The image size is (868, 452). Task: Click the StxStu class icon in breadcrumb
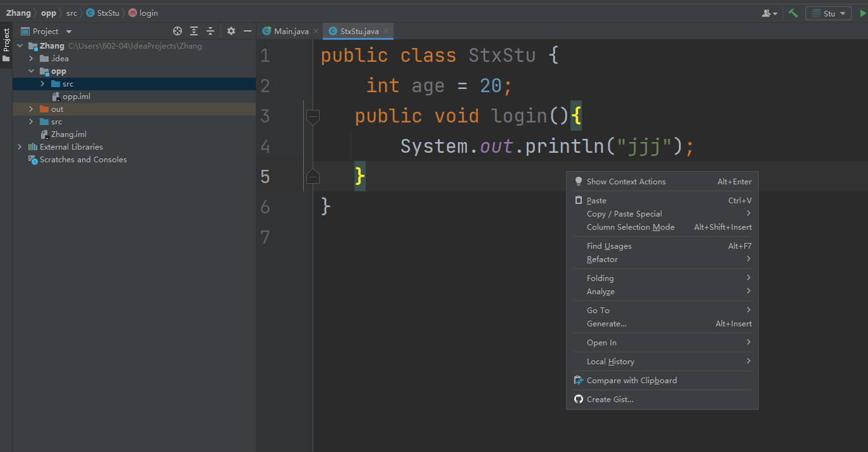tap(90, 13)
